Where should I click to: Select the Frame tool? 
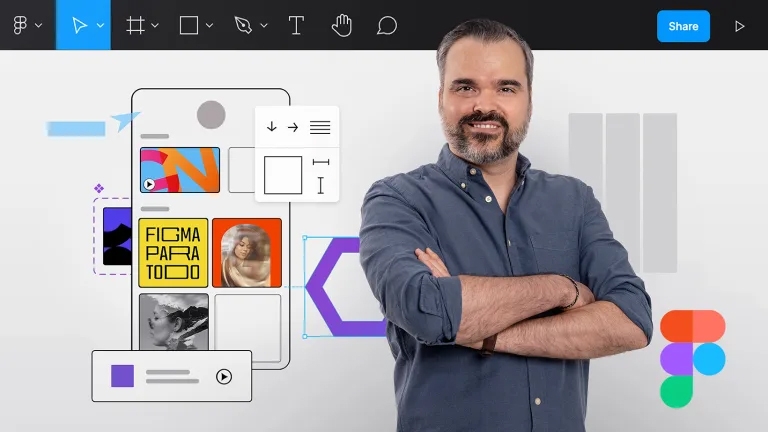click(135, 26)
